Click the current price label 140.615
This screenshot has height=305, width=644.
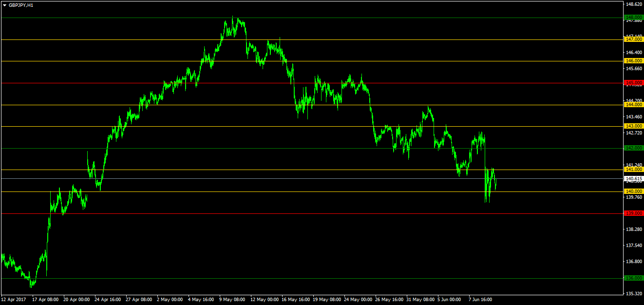[634, 179]
